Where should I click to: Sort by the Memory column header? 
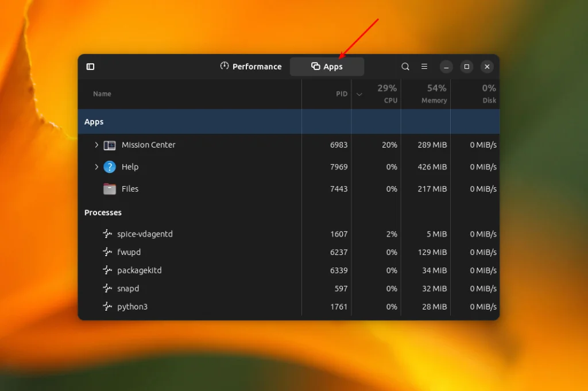pos(434,94)
